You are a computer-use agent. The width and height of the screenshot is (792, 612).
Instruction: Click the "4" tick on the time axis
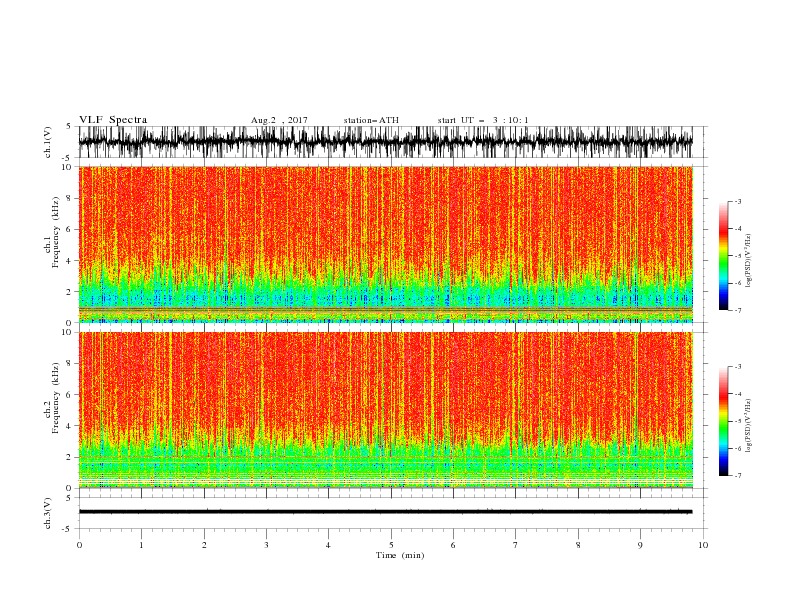pos(328,545)
